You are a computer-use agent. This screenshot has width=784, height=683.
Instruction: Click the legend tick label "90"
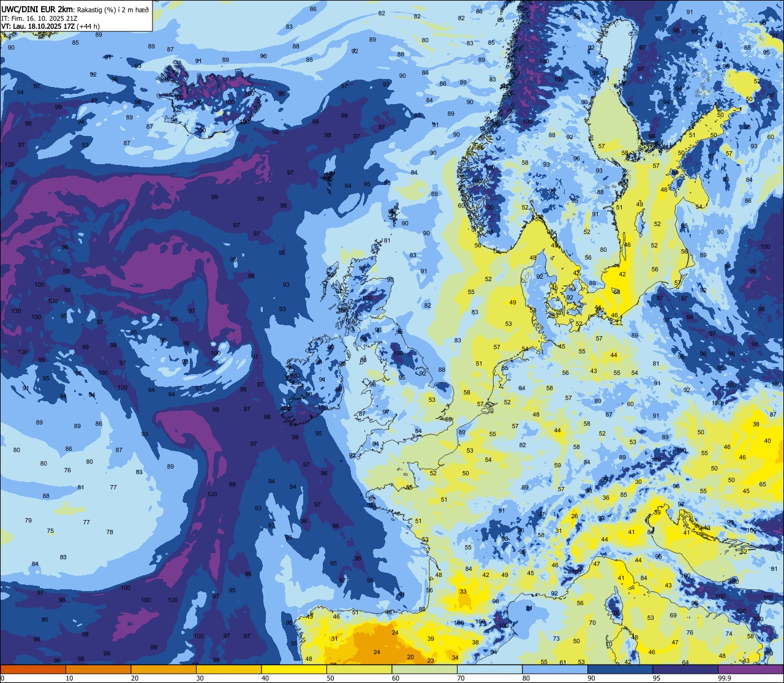pyautogui.click(x=591, y=678)
